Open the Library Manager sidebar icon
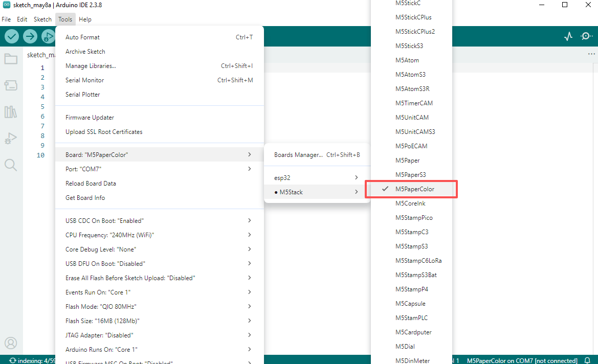The width and height of the screenshot is (598, 364). click(11, 111)
